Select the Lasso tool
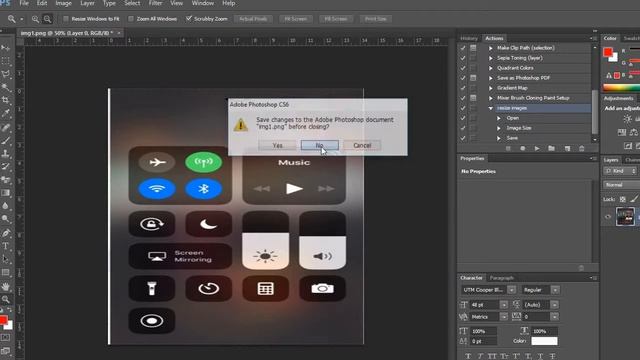Viewport: 640px width, 360px height. coord(5,74)
